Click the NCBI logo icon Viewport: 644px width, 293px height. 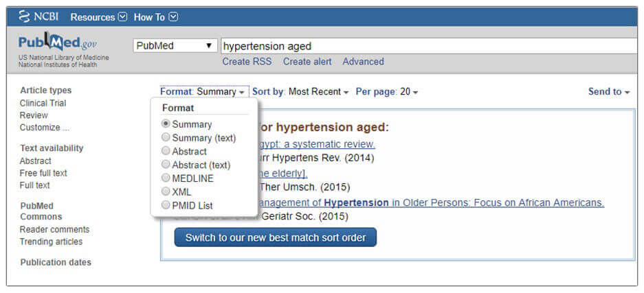pos(25,16)
